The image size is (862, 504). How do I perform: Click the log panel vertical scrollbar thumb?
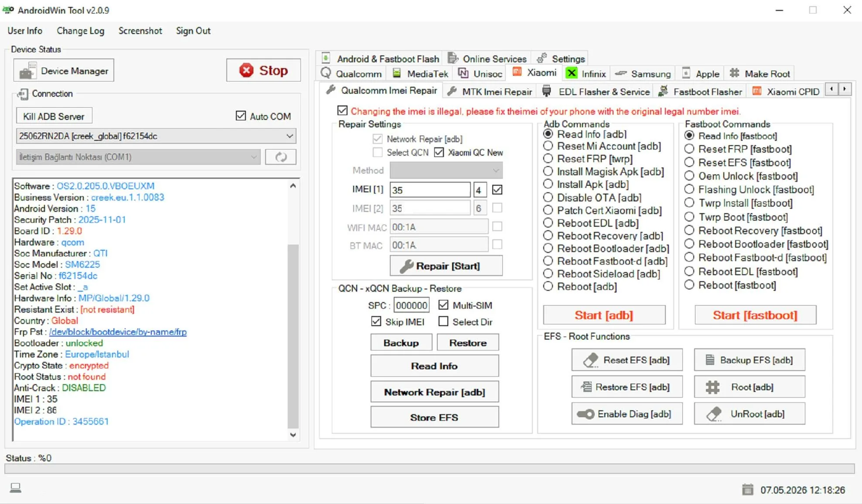(x=293, y=336)
